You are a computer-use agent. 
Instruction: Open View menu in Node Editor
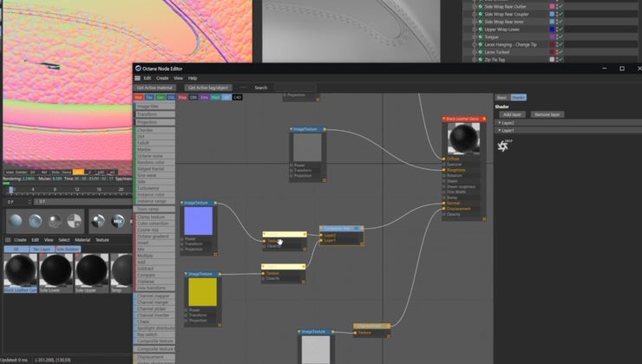point(179,78)
